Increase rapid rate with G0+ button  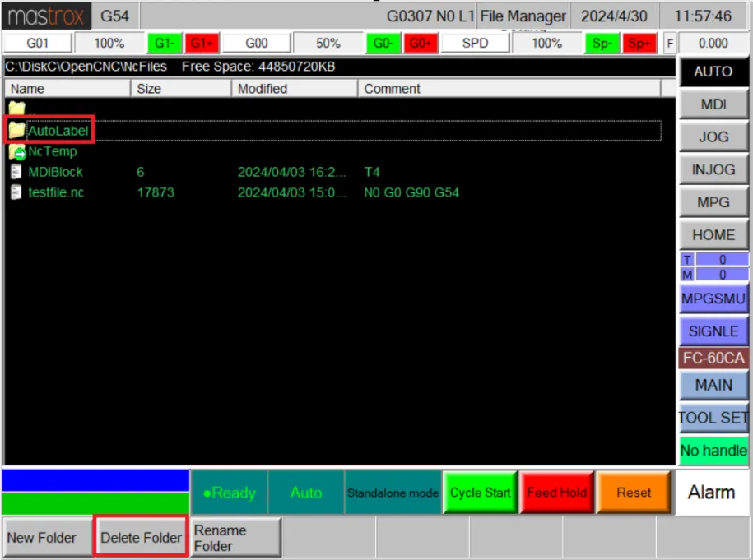pyautogui.click(x=421, y=44)
